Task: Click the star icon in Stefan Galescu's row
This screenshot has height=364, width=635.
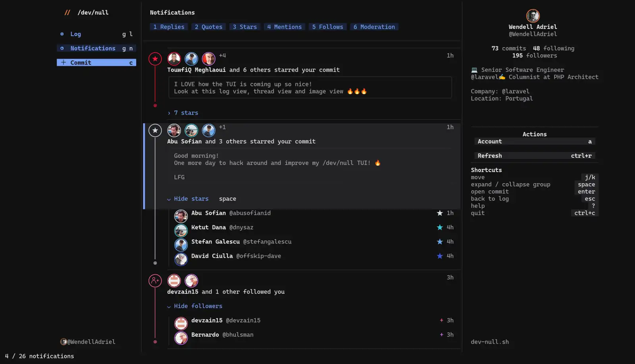Action: coord(440,242)
